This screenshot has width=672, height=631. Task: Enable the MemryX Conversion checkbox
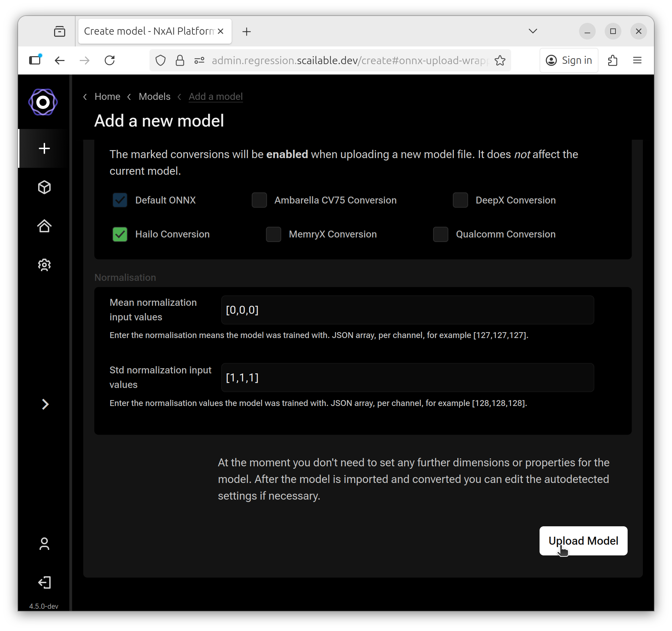click(x=274, y=234)
